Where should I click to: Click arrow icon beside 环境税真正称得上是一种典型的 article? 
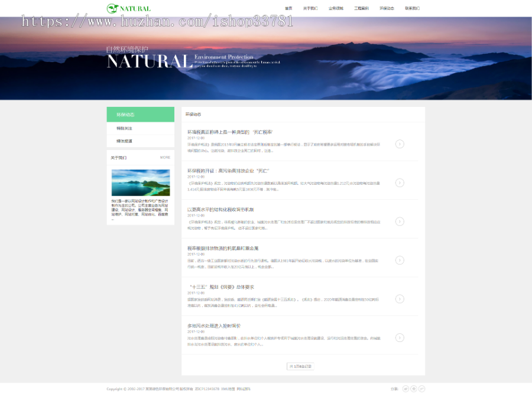pos(400,144)
